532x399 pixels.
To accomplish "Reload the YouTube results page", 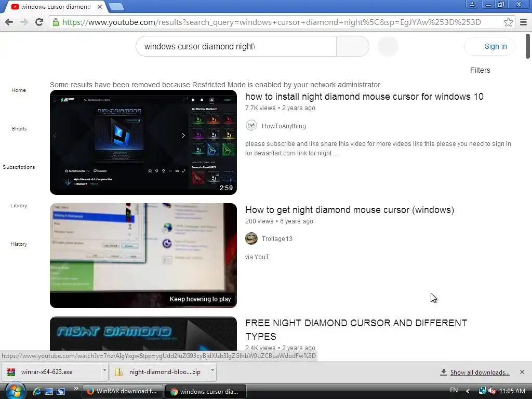I will (39, 22).
